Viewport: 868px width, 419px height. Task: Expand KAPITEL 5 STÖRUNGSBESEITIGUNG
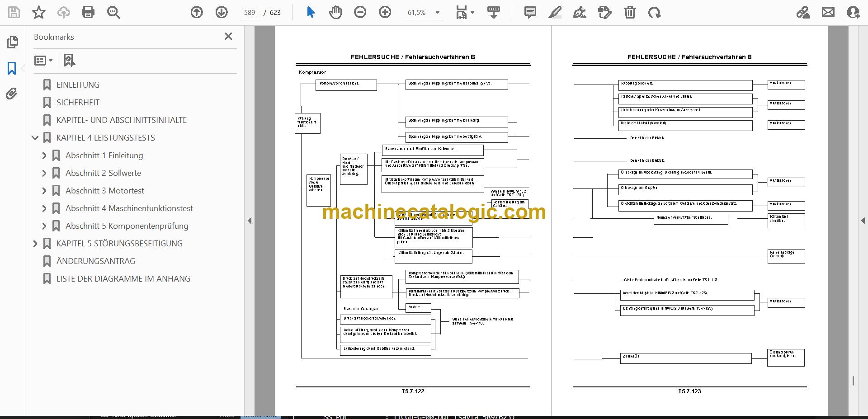click(35, 243)
